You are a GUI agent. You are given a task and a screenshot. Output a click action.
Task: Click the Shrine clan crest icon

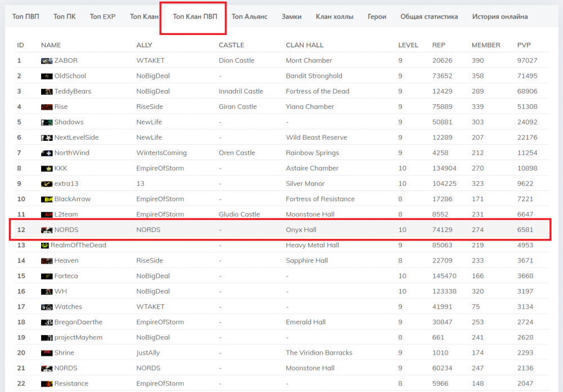point(47,353)
